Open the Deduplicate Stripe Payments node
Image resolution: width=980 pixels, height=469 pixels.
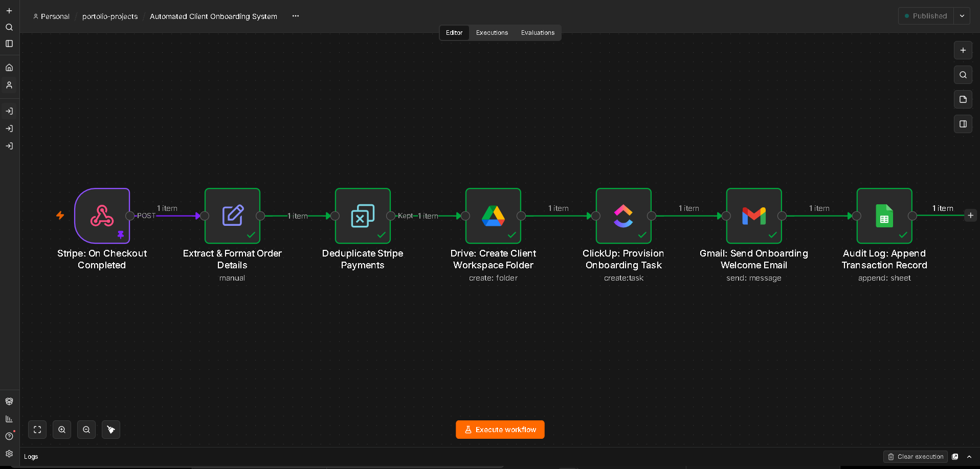[x=363, y=216]
